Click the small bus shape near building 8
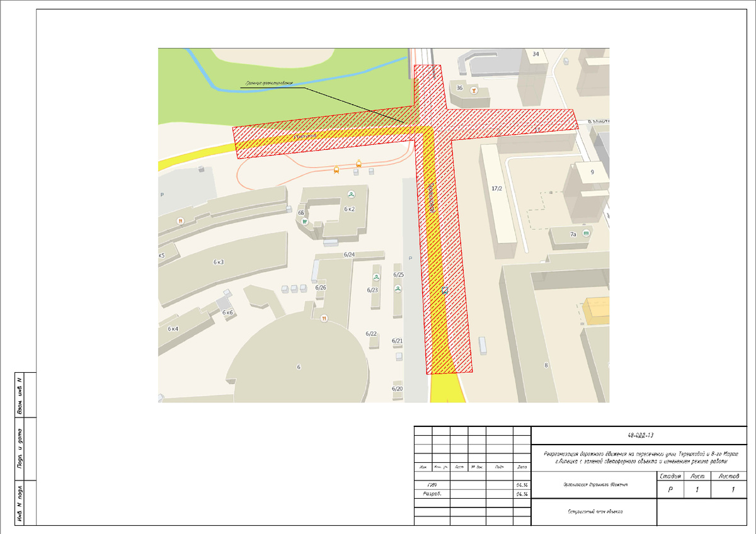The width and height of the screenshot is (756, 534). (483, 345)
